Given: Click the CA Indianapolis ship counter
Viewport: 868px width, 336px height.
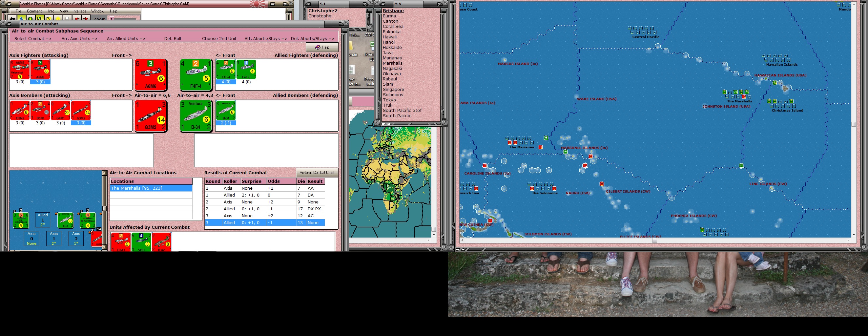Looking at the screenshot, I should click(21, 220).
